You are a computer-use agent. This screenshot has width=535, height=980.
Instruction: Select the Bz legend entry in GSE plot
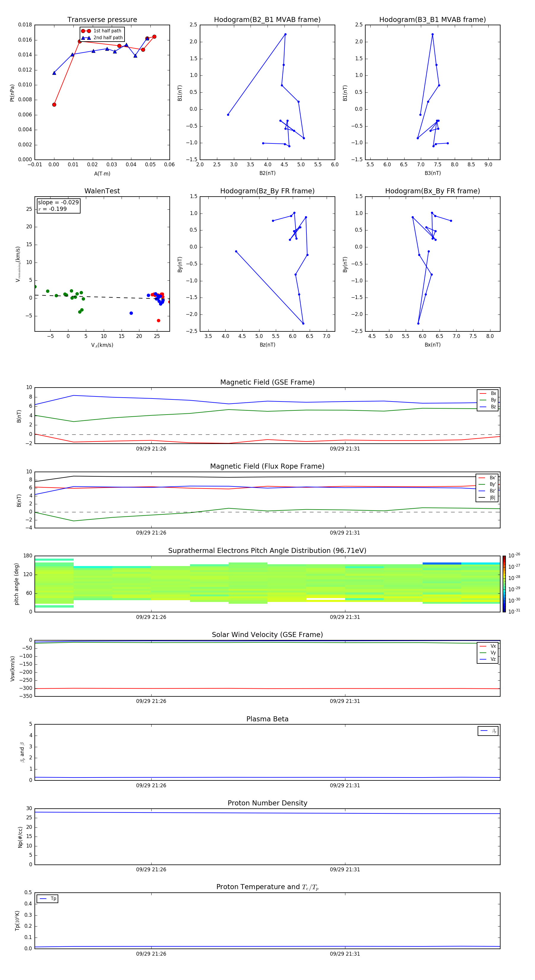pos(488,407)
